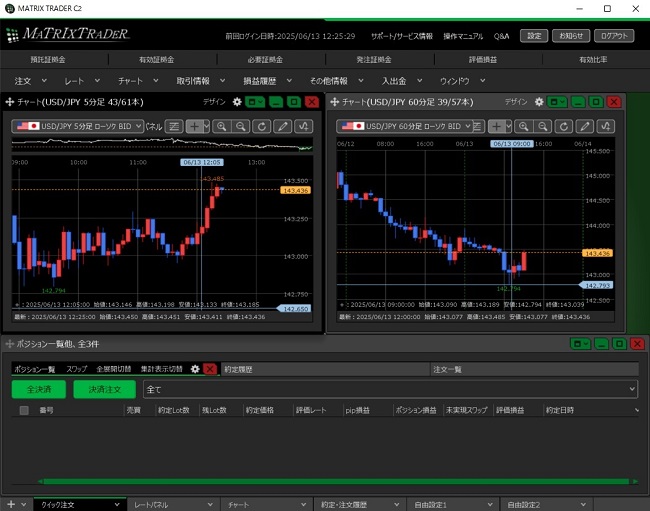Open indicator add icon in 5分足 chart toolbar

pyautogui.click(x=303, y=126)
